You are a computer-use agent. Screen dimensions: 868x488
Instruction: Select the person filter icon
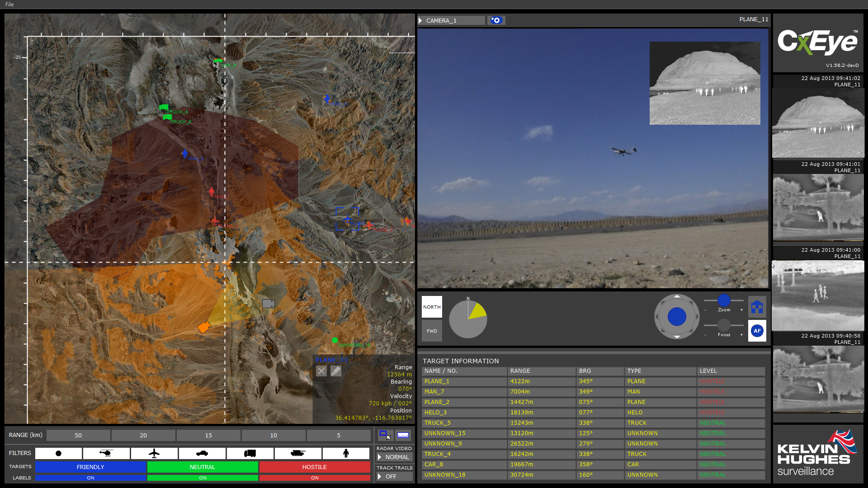pyautogui.click(x=346, y=453)
